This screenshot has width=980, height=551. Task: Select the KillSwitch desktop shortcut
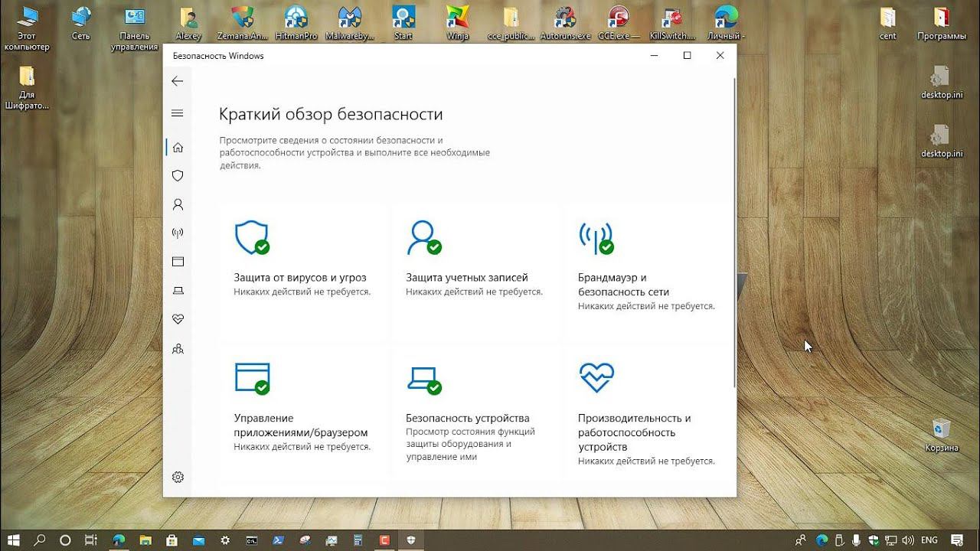click(x=672, y=24)
